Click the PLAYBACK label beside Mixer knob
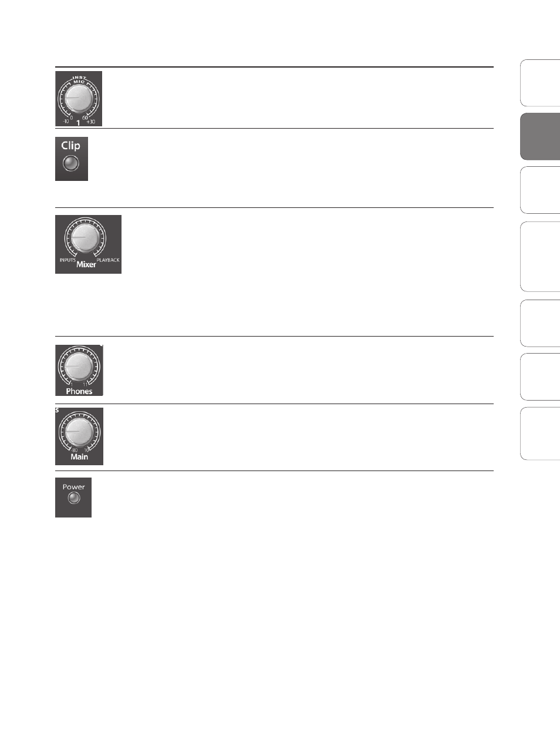The height and width of the screenshot is (746, 560). [x=108, y=260]
